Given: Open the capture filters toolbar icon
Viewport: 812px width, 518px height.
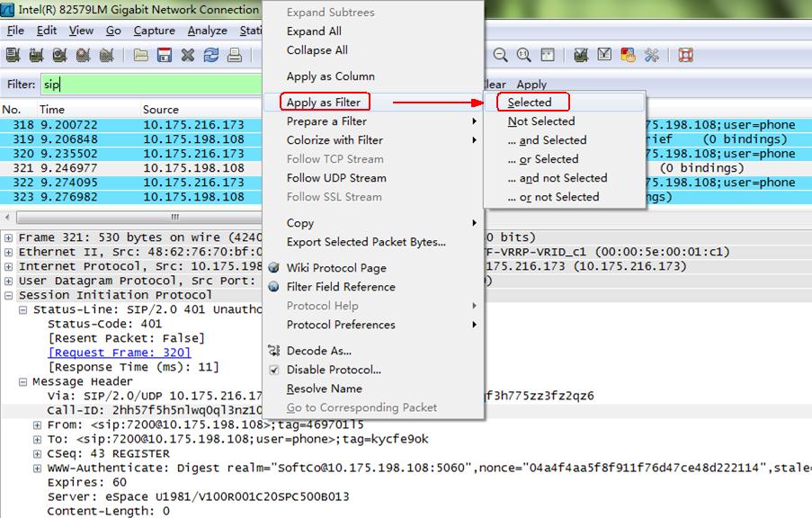Looking at the screenshot, I should coord(581,55).
